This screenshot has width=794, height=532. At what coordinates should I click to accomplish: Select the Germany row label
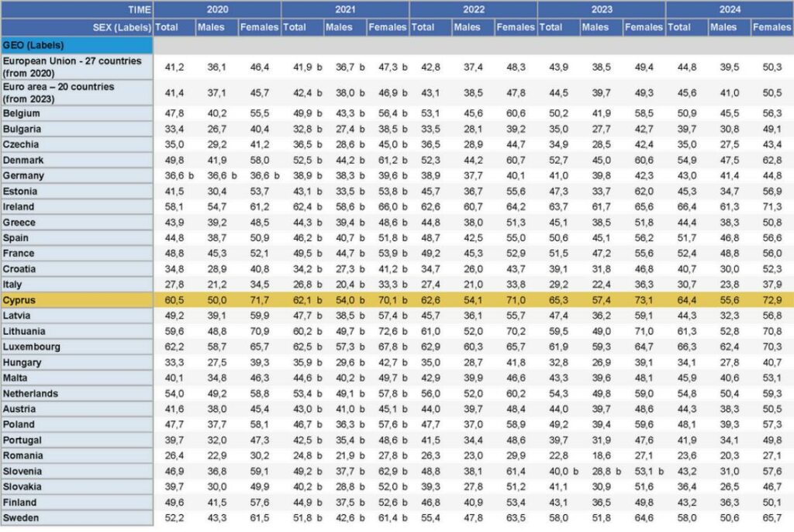[77, 176]
